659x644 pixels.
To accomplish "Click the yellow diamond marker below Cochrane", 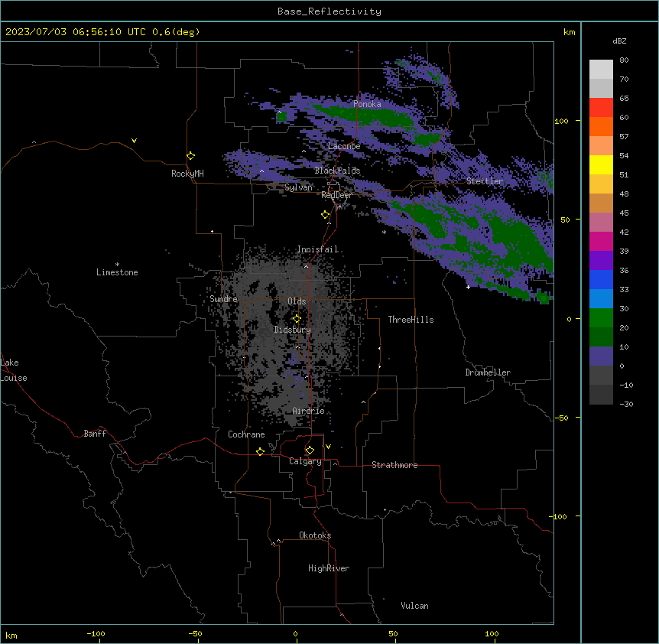I will (260, 451).
